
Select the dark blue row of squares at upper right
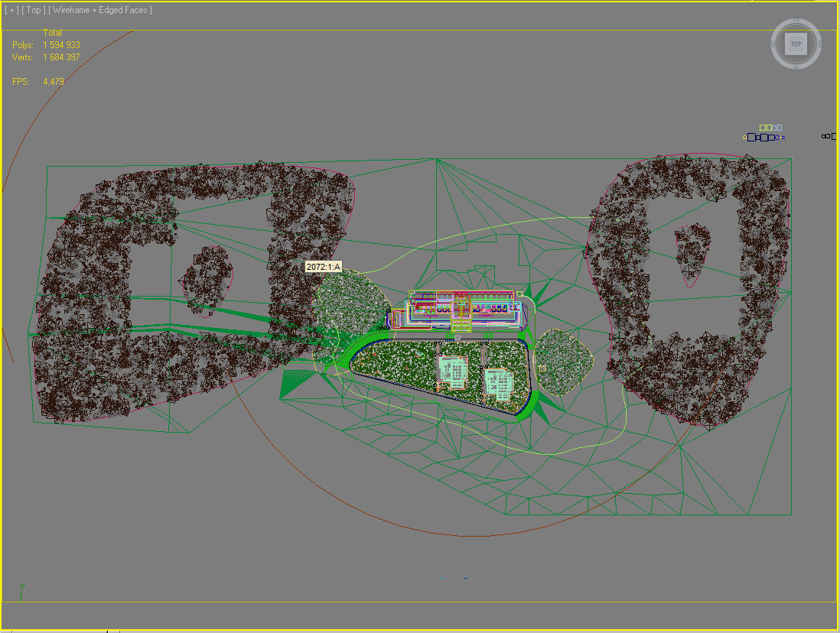pos(761,138)
